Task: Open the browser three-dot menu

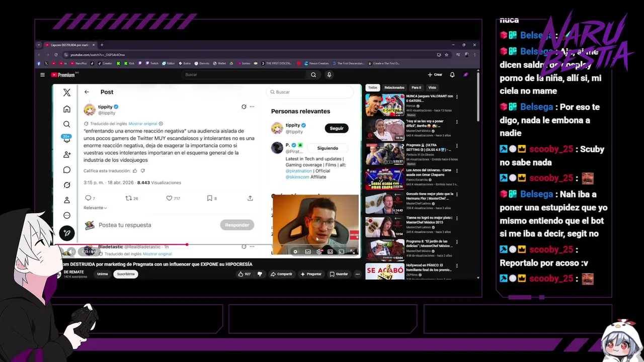Action: coord(475,55)
